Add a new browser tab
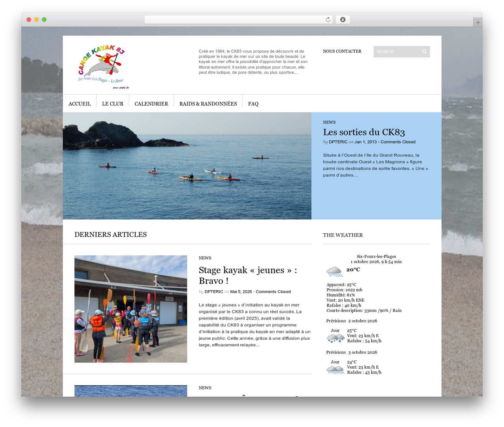The height and width of the screenshot is (427, 504). coord(478,22)
